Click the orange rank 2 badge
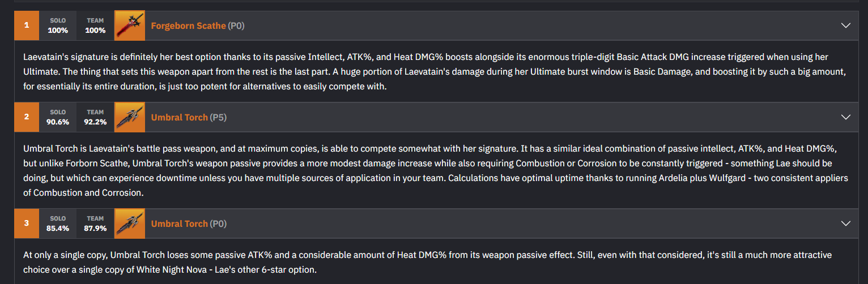Viewport: 868px width, 284px height. coord(27,117)
